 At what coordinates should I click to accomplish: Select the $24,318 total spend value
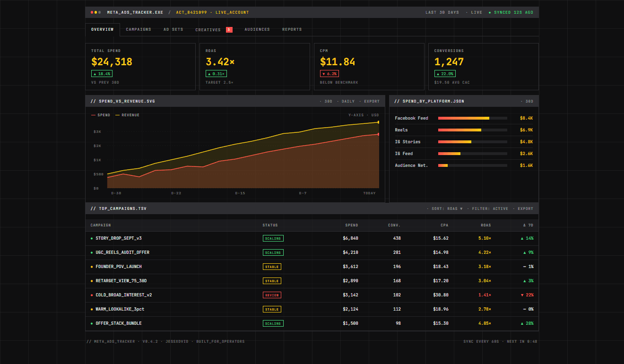click(112, 62)
